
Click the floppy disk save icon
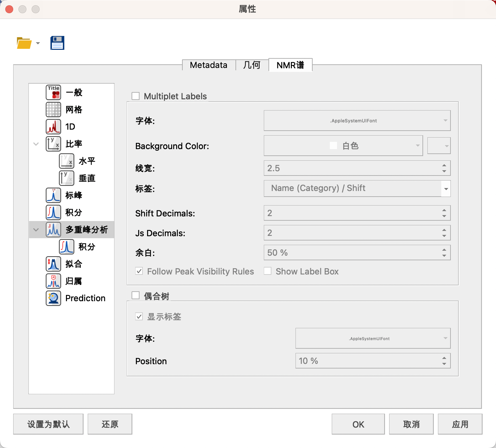tap(57, 43)
